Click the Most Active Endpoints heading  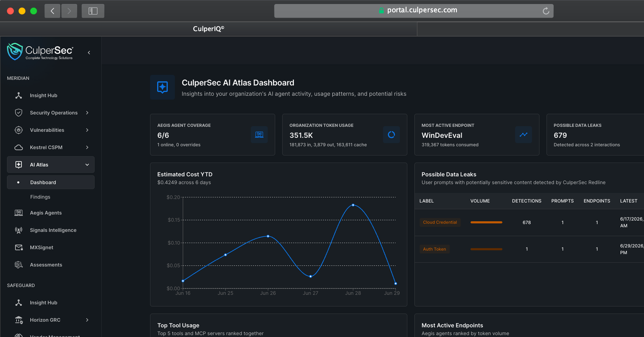(452, 325)
